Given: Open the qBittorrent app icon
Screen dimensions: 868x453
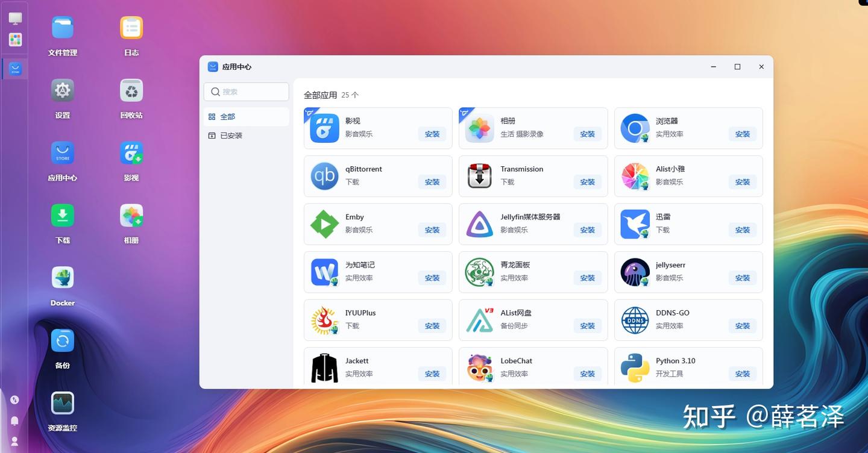Looking at the screenshot, I should pos(324,175).
